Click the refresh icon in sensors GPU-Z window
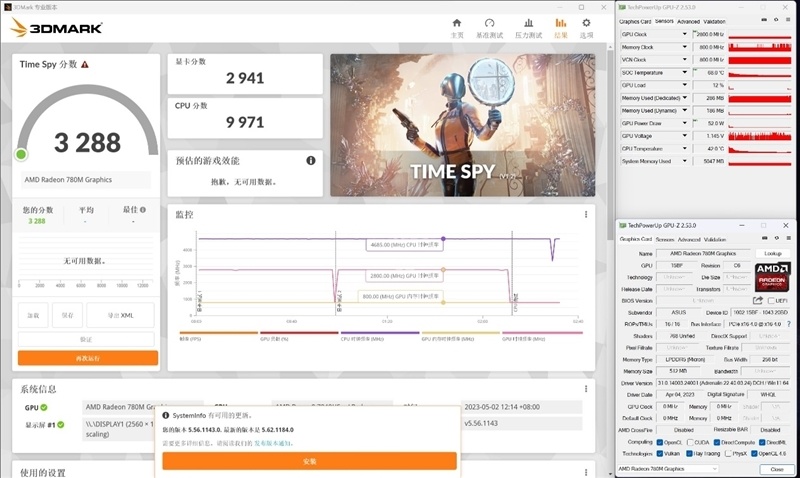Viewport: 800px width, 478px height. click(x=776, y=20)
